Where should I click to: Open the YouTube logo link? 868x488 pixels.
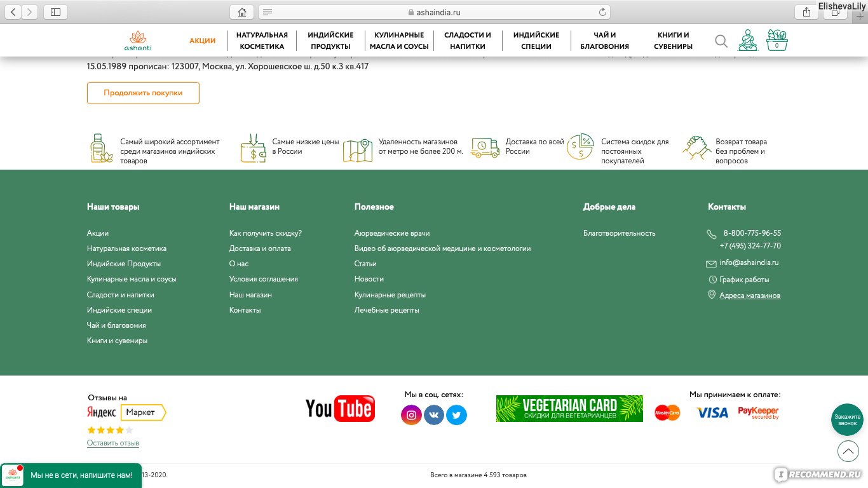(x=340, y=409)
